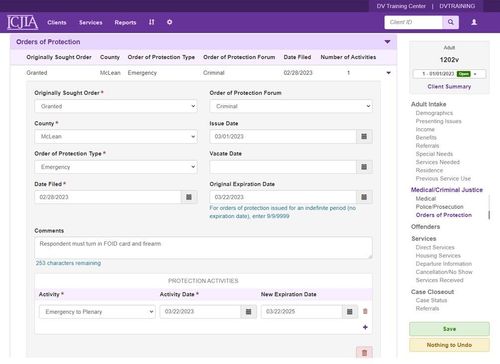Click the Vacate Date input field
This screenshot has height=364, width=500.
pyautogui.click(x=283, y=167)
